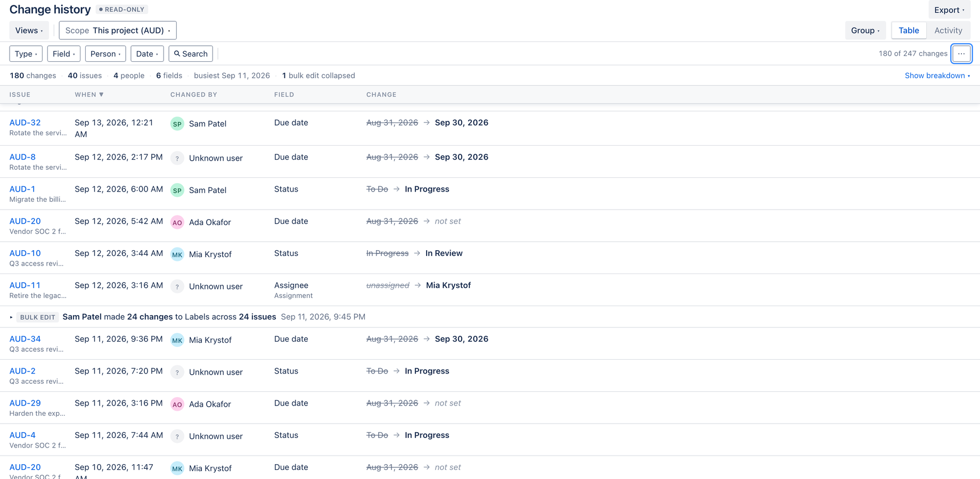Open issue AUD-4 link
This screenshot has height=479, width=980.
click(x=22, y=435)
